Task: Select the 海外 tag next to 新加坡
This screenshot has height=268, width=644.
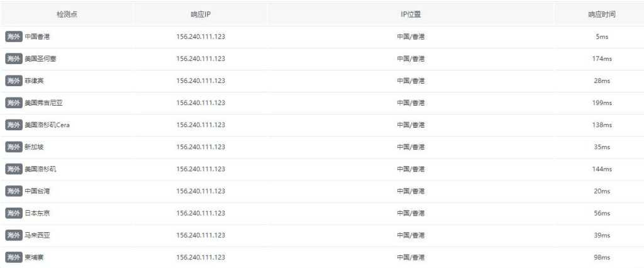Action: [x=13, y=147]
